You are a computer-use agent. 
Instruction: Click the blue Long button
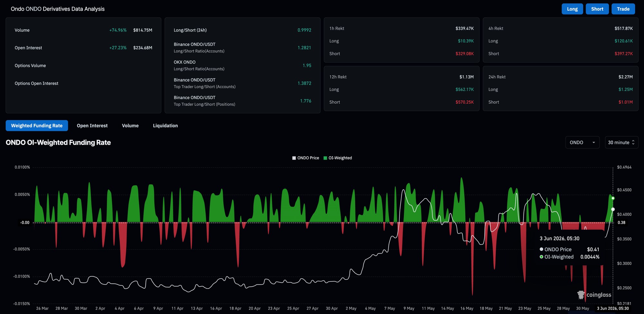(572, 9)
